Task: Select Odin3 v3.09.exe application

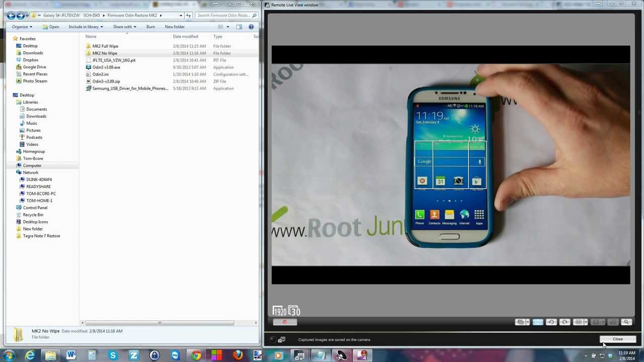Action: pos(106,67)
